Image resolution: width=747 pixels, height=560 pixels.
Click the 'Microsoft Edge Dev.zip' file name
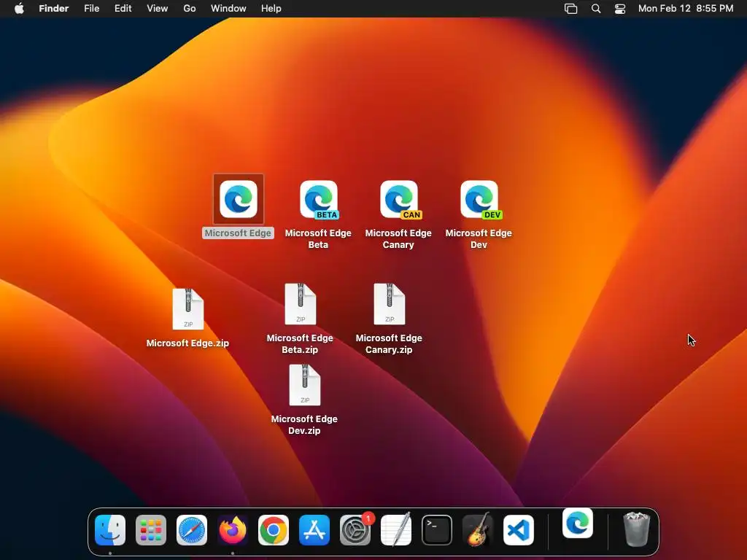coord(304,424)
